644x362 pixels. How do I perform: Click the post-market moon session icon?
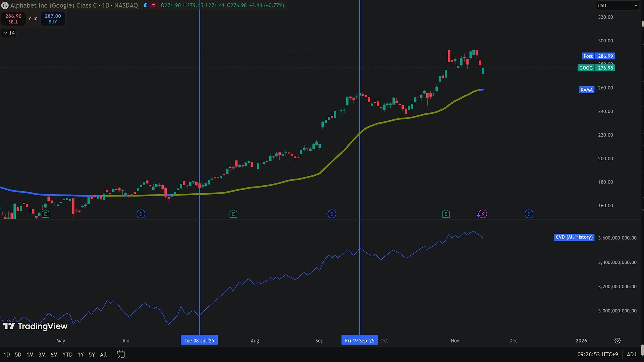pyautogui.click(x=145, y=5)
